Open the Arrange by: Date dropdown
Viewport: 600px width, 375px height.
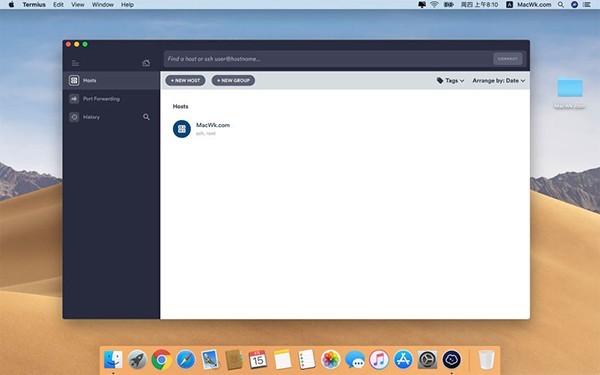(499, 81)
